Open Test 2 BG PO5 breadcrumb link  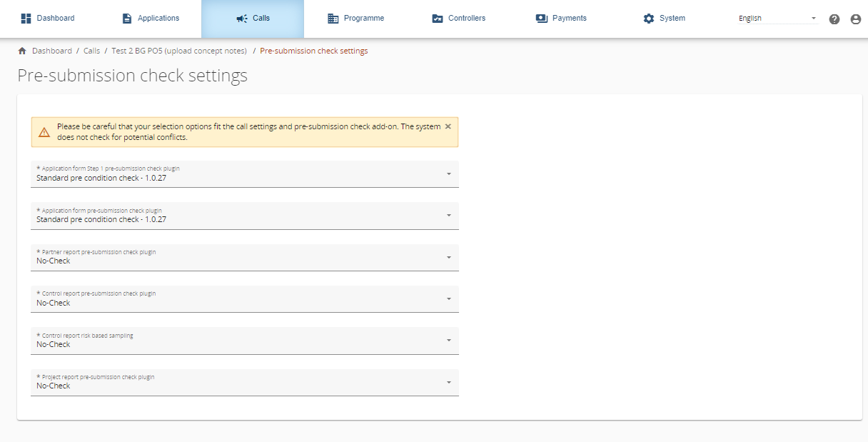(179, 51)
